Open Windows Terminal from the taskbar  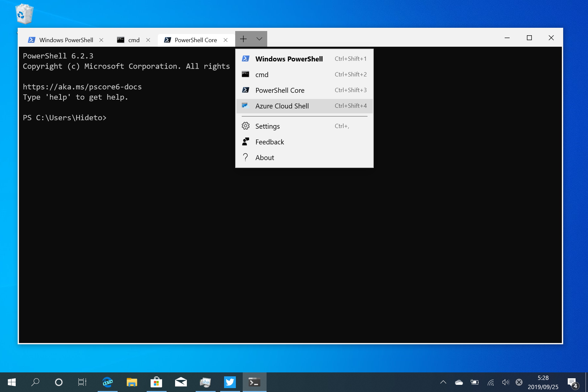tap(254, 382)
